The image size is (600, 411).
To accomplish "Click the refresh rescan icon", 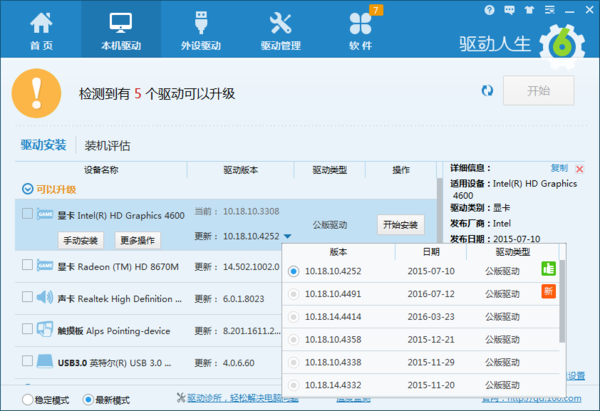I will 487,91.
